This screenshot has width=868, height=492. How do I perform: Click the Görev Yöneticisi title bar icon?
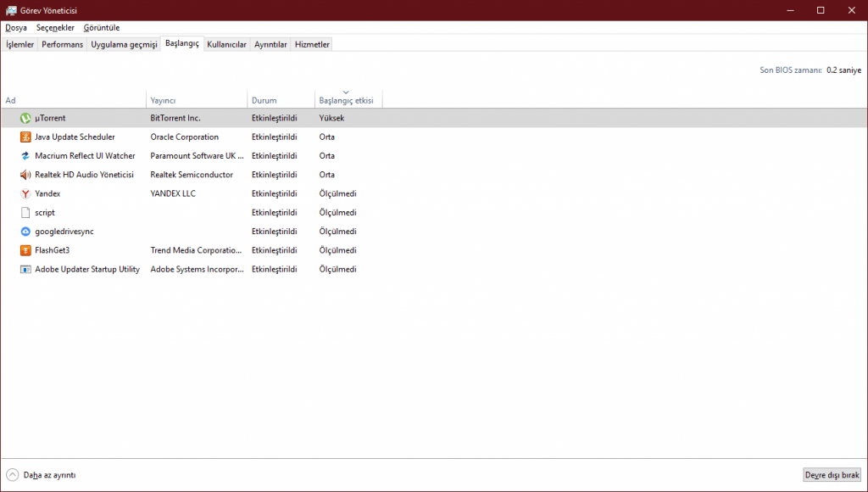[x=11, y=10]
